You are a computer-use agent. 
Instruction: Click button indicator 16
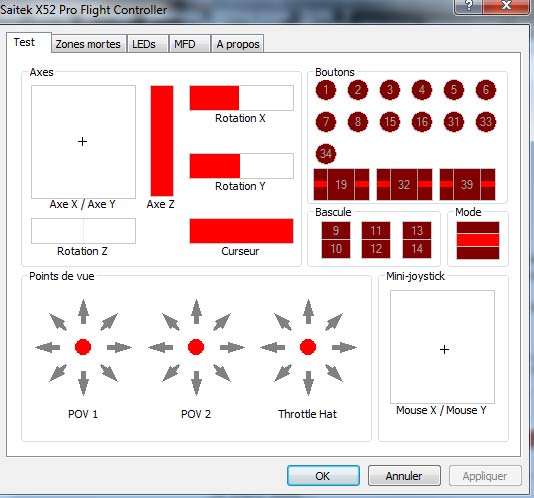422,122
